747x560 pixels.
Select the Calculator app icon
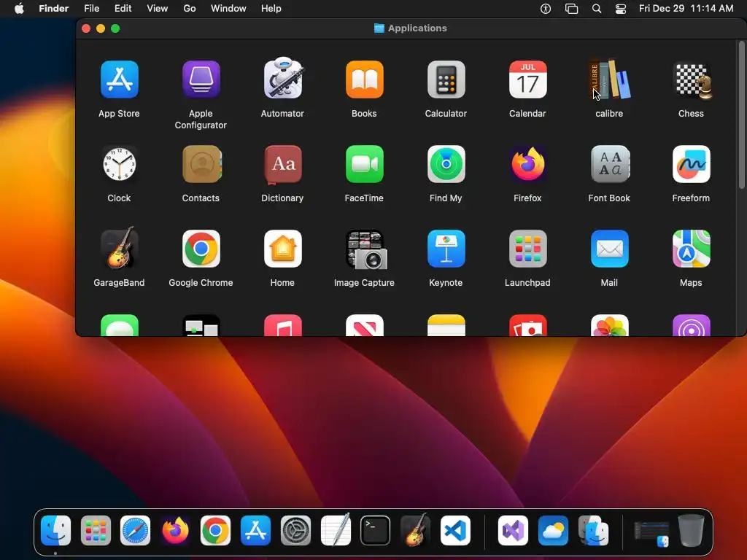pos(446,79)
